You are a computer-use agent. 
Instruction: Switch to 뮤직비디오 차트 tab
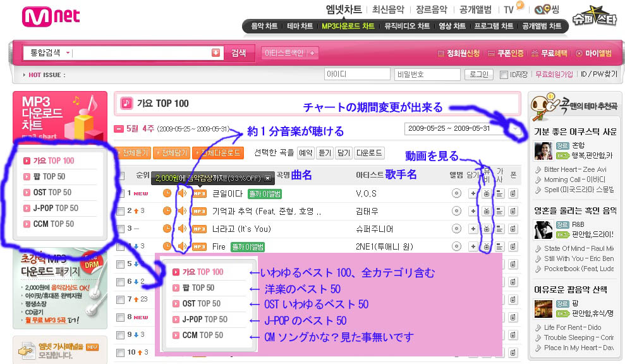407,27
